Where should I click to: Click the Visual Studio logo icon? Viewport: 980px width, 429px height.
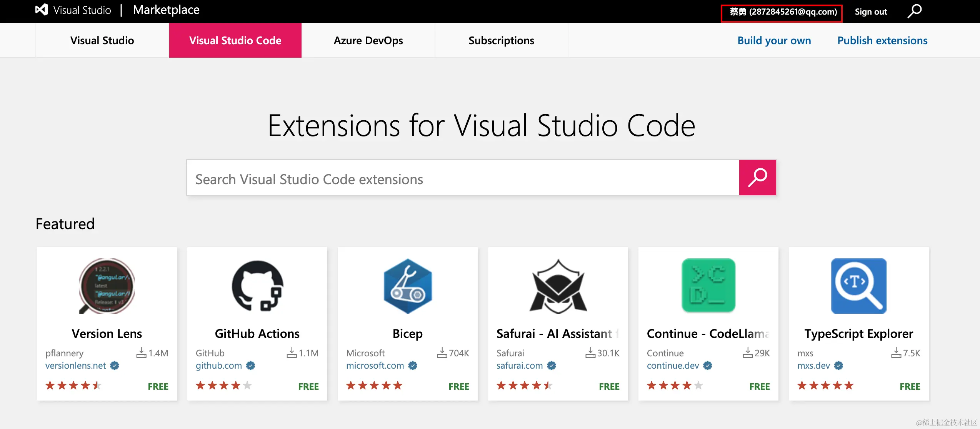(x=42, y=10)
